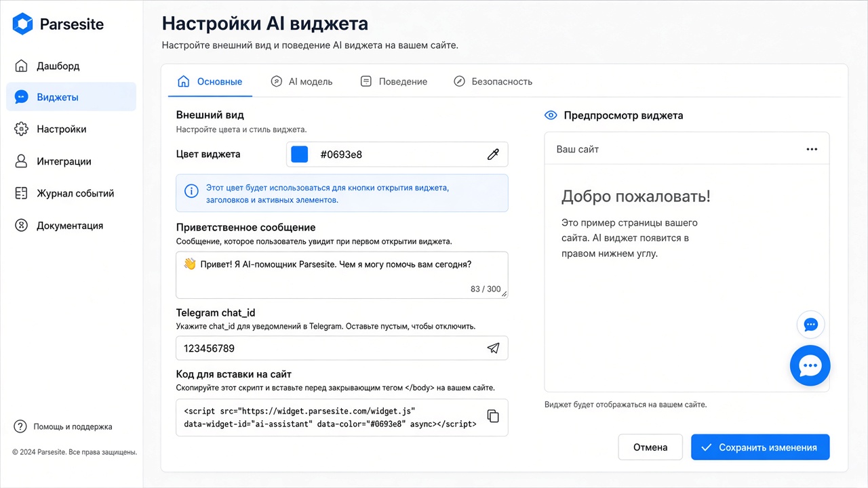Click the Код для вставки на сайт heading
This screenshot has height=488, width=868.
234,374
